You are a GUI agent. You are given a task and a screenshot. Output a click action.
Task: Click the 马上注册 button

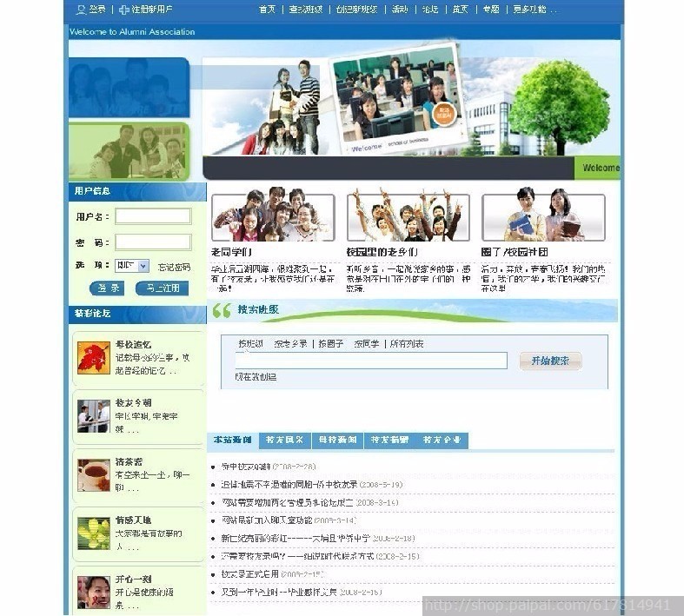coord(163,288)
